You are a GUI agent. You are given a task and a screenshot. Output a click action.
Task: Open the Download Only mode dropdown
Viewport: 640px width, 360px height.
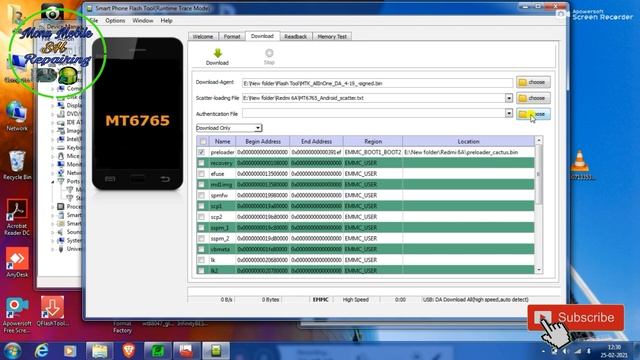(x=229, y=128)
